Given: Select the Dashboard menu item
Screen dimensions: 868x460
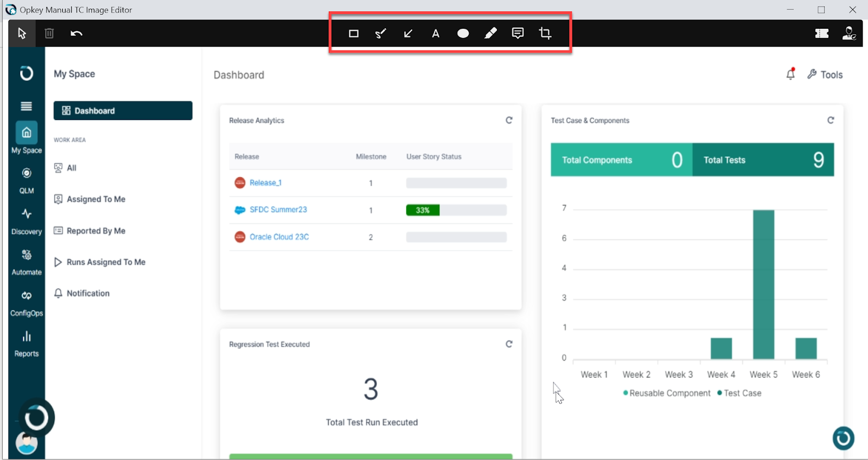Looking at the screenshot, I should 123,111.
